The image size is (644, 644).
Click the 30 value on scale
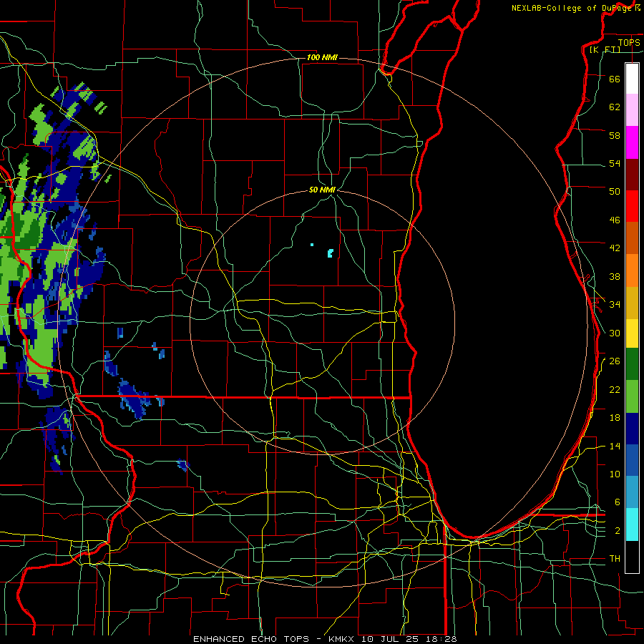[615, 333]
